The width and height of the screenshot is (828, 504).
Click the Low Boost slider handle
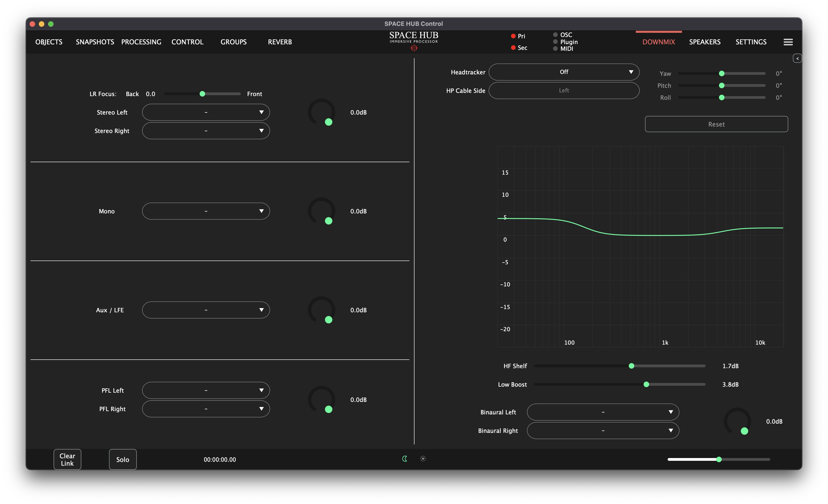click(x=646, y=384)
